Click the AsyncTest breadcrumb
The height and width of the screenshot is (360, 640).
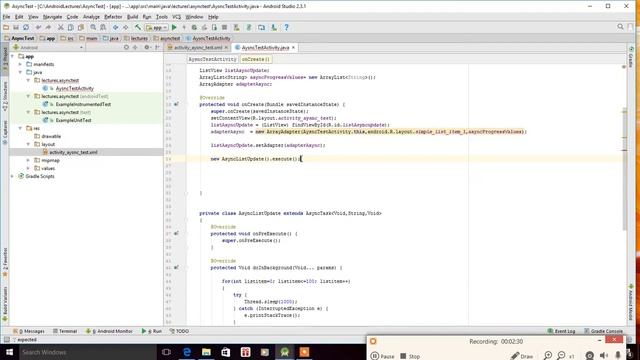point(19,38)
